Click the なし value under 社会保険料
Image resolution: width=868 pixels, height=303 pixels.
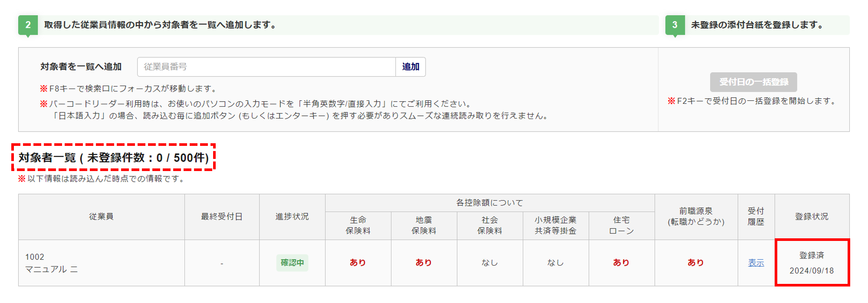(x=490, y=263)
